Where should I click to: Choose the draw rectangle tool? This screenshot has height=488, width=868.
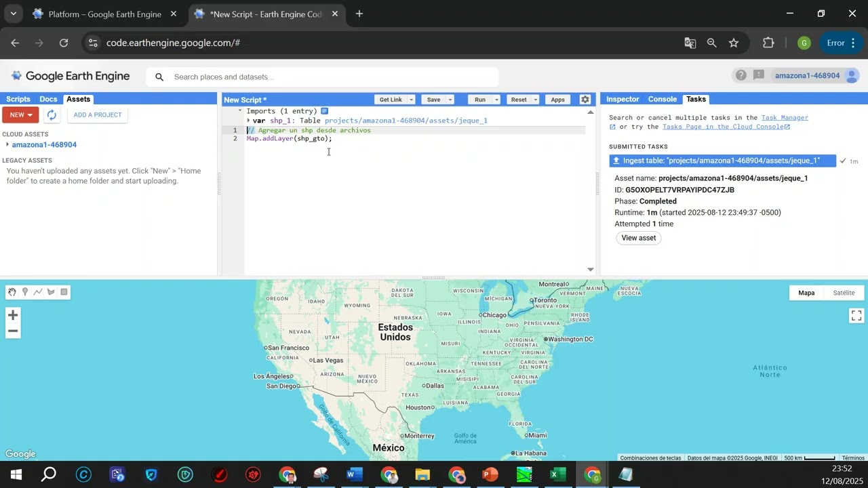pos(64,292)
